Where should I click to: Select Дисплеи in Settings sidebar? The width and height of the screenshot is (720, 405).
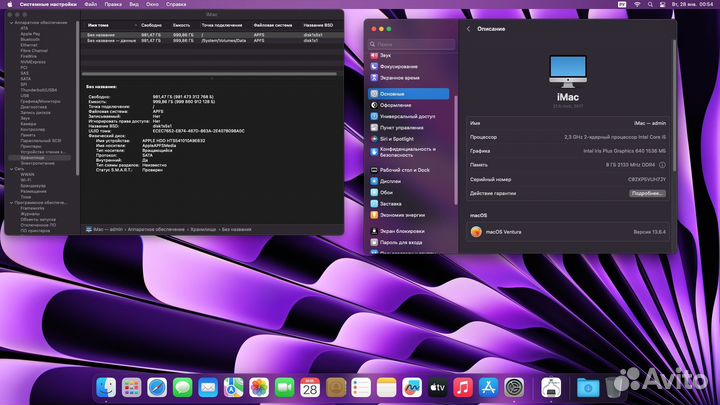coord(409,181)
